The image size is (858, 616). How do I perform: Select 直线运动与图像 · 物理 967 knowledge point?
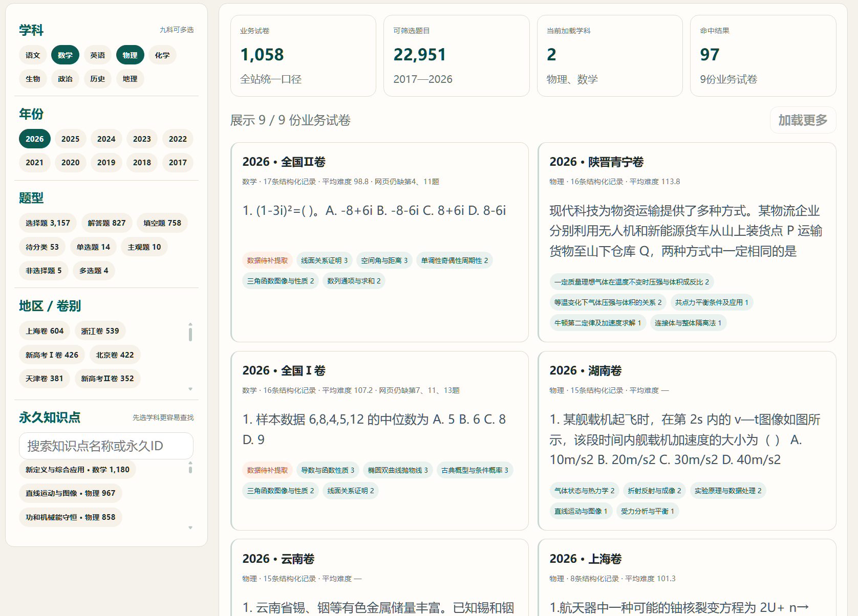[71, 493]
